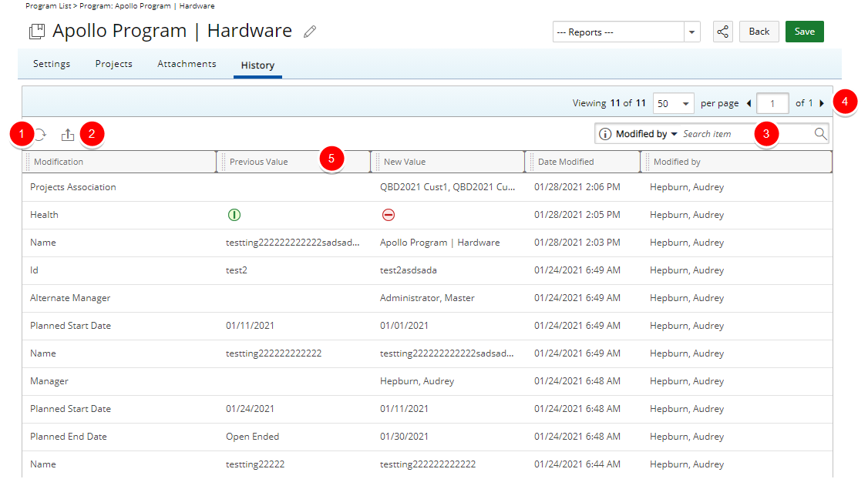The width and height of the screenshot is (868, 479).
Task: Click the red health status icon
Action: [x=388, y=215]
